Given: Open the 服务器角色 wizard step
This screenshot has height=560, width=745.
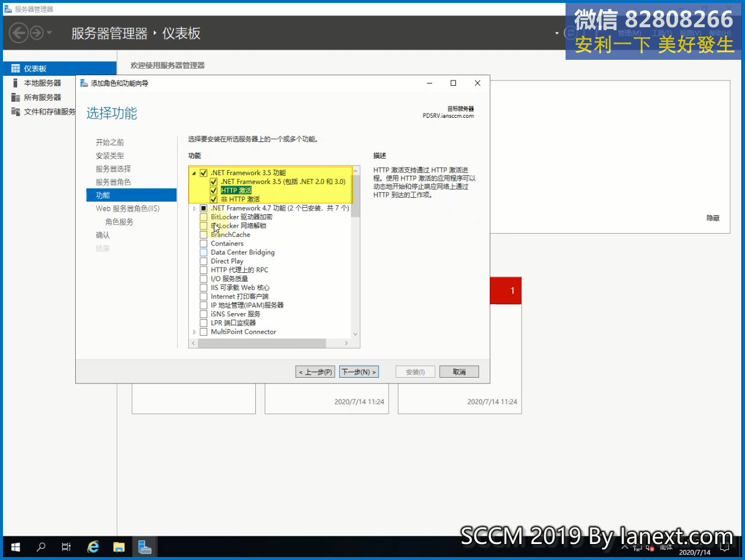Looking at the screenshot, I should (113, 182).
